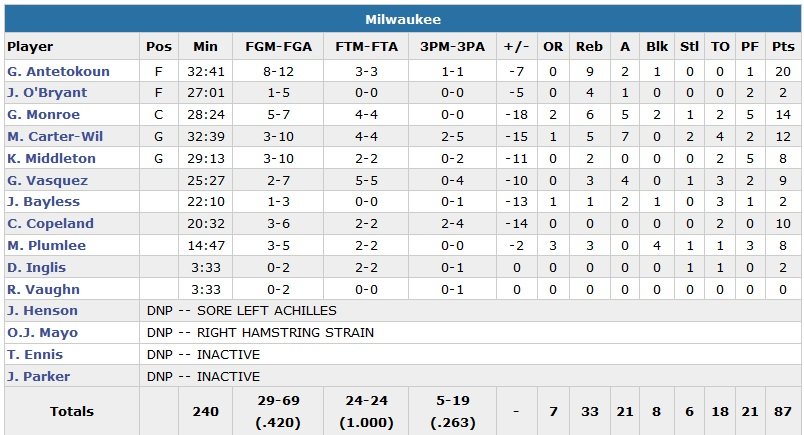Click the Milwaukee team header

pos(402,20)
